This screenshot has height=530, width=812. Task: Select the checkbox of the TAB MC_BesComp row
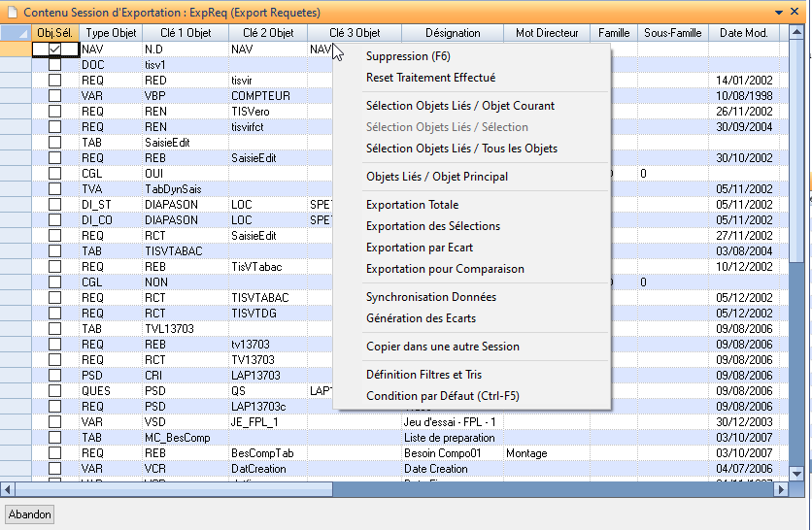tap(55, 438)
